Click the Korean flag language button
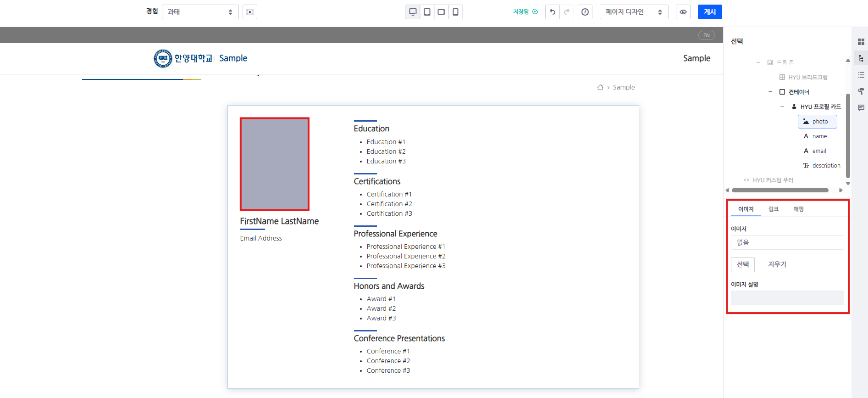 click(250, 12)
